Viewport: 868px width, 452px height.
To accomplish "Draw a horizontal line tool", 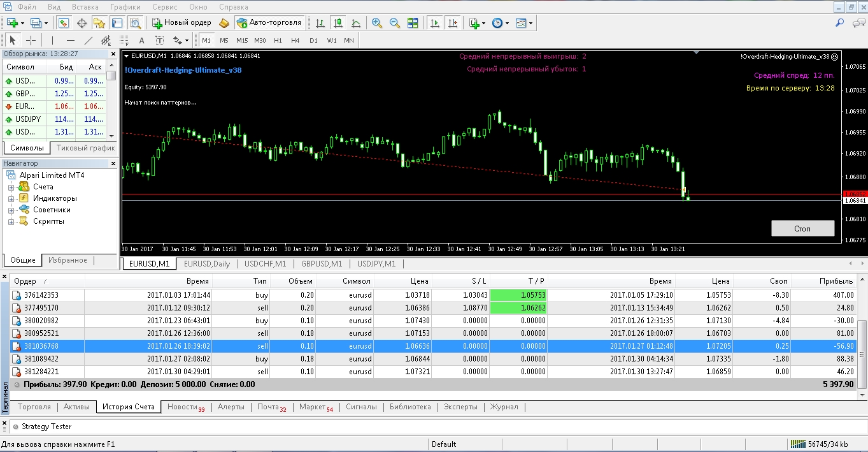I will tap(71, 40).
